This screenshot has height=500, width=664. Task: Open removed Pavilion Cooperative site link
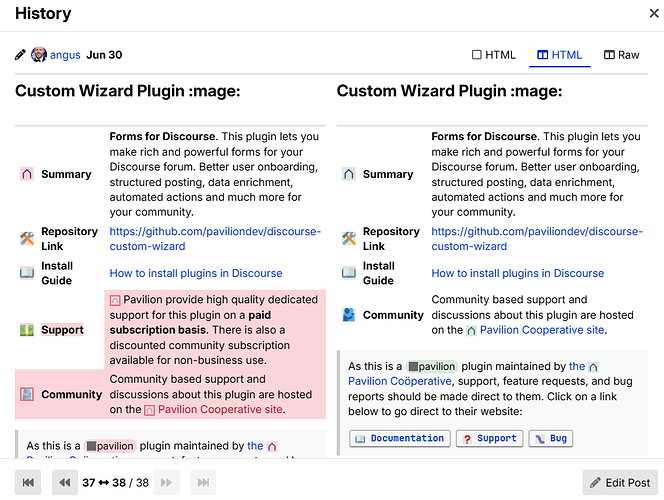pos(220,410)
